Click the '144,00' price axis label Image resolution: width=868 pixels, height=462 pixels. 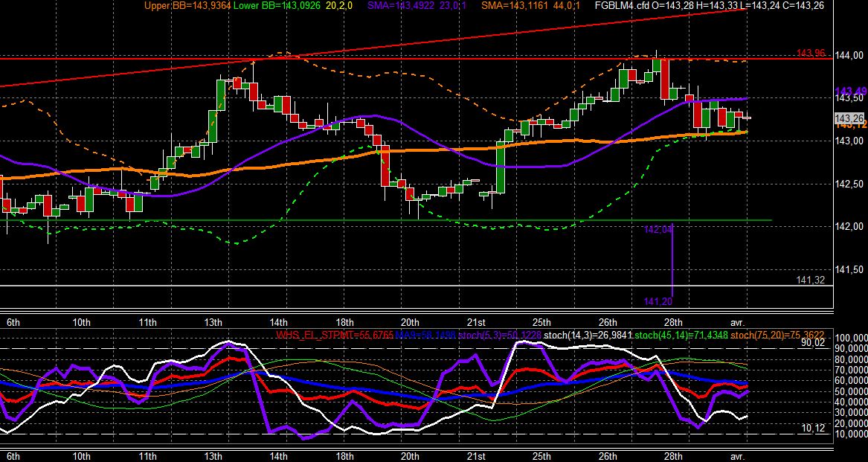[850, 55]
